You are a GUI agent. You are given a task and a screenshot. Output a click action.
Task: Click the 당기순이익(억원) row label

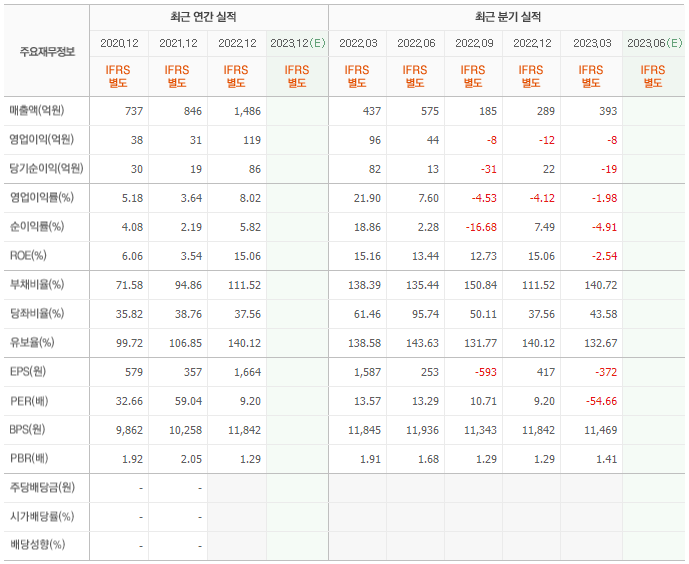click(47, 168)
